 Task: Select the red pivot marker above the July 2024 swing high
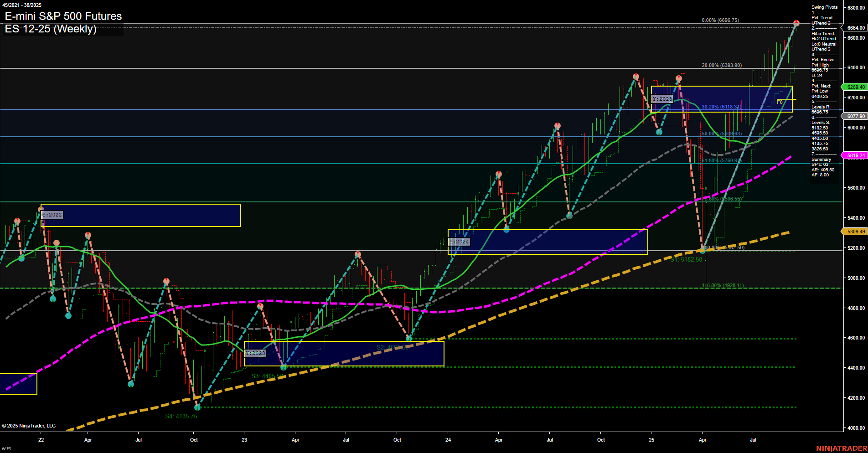(x=557, y=124)
